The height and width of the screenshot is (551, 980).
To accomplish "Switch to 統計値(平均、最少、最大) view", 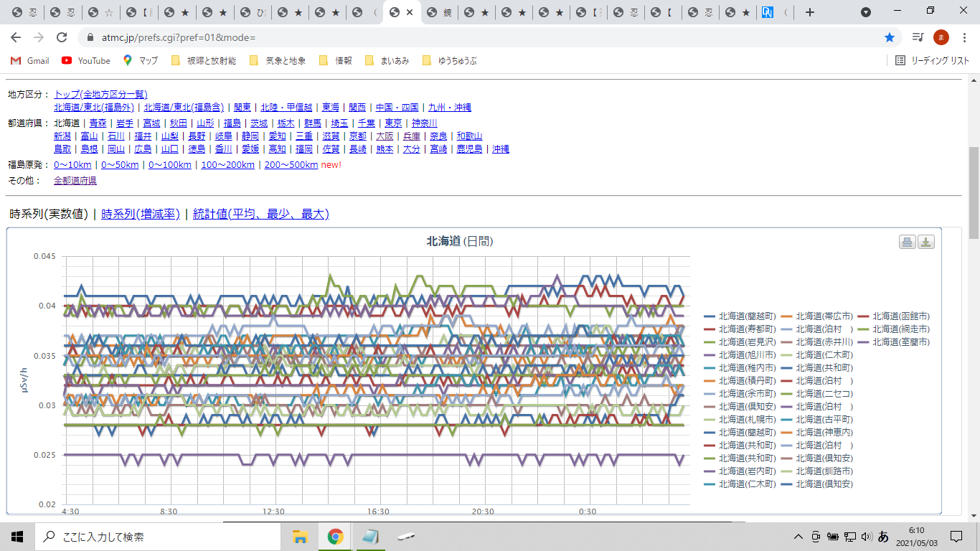I will coord(261,214).
